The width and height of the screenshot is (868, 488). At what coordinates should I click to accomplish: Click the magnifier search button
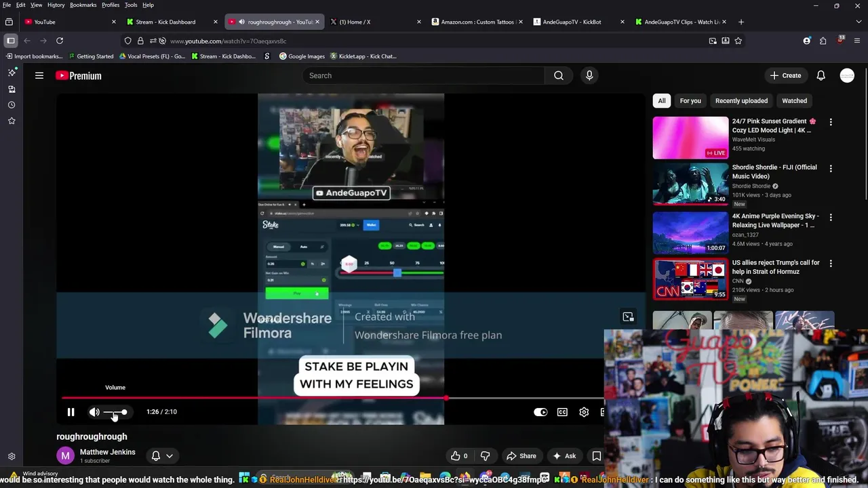[x=559, y=75]
